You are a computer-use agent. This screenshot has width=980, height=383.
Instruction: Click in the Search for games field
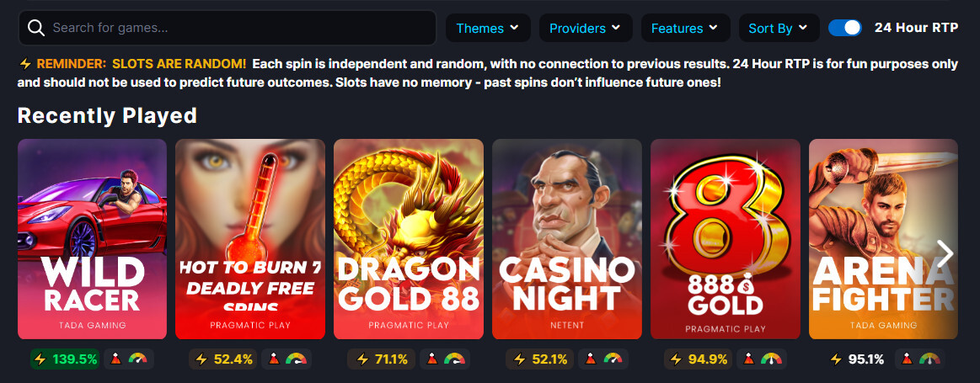tap(228, 28)
